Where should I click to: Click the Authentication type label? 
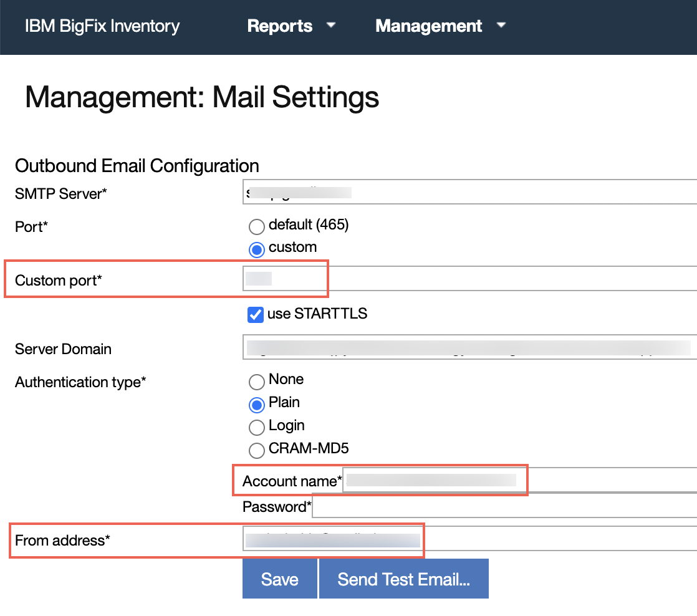tap(80, 382)
